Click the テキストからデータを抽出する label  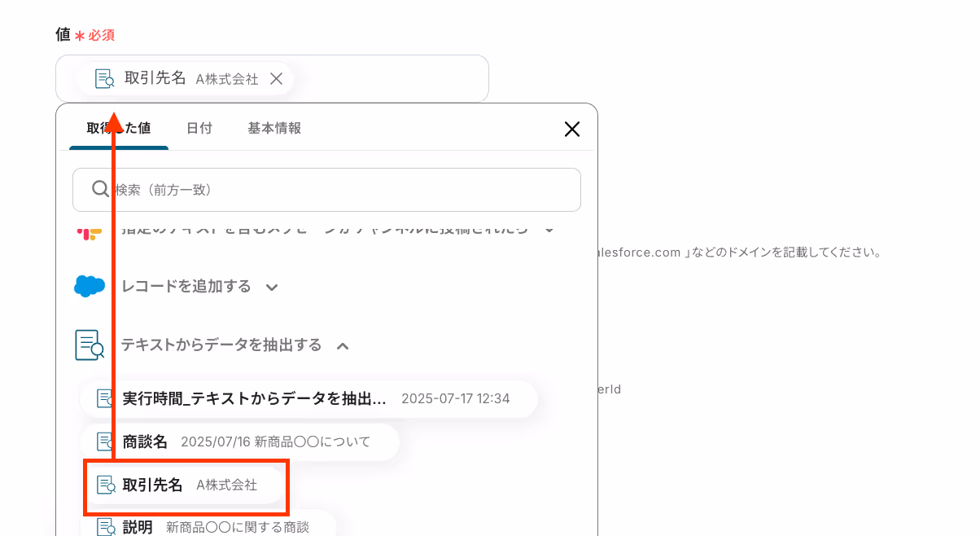221,345
